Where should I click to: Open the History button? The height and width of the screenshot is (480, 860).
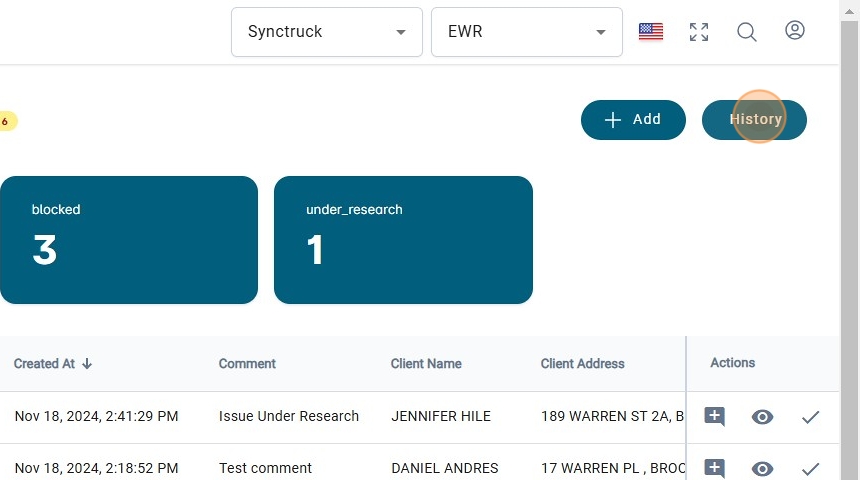(x=755, y=120)
